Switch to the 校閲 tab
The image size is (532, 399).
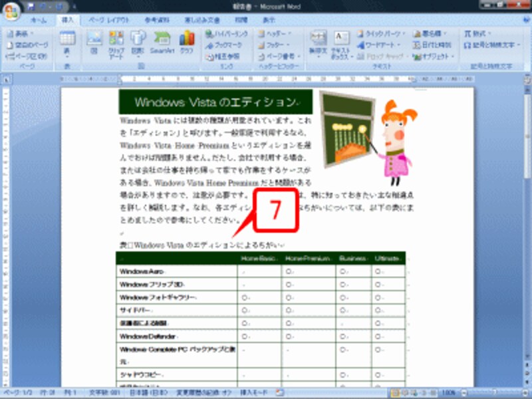(241, 21)
